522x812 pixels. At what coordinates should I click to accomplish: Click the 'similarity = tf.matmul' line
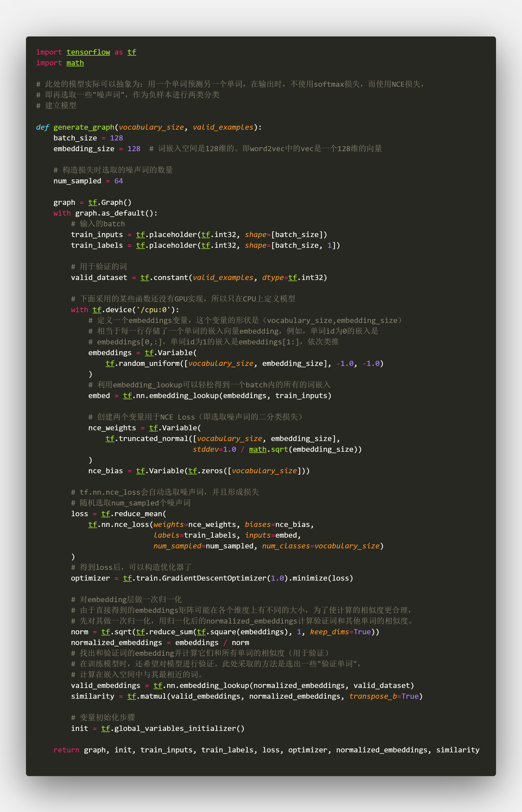pyautogui.click(x=247, y=696)
